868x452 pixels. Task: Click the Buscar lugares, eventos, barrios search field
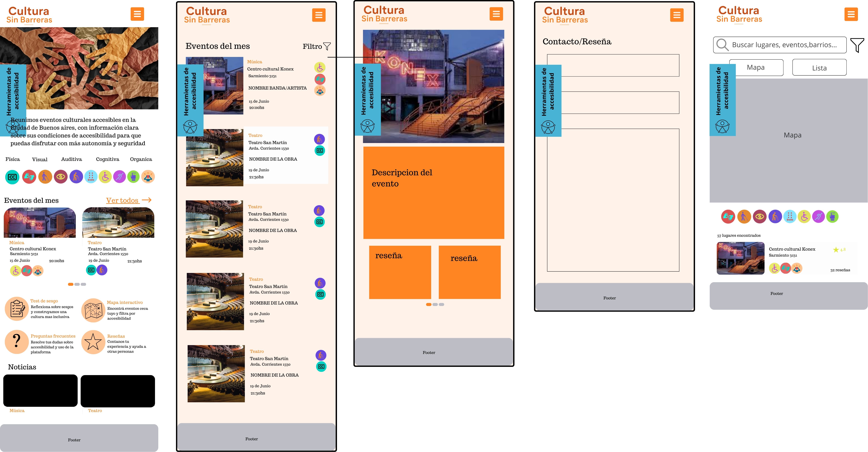780,45
